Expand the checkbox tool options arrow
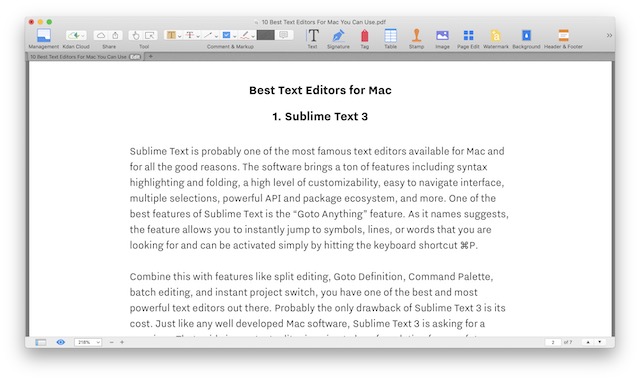The width and height of the screenshot is (640, 381). pos(234,36)
